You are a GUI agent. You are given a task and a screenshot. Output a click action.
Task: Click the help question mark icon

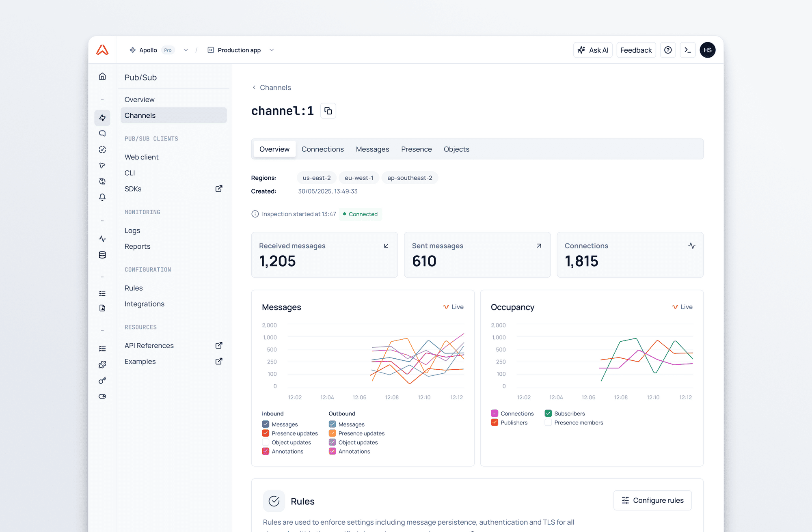pyautogui.click(x=668, y=50)
